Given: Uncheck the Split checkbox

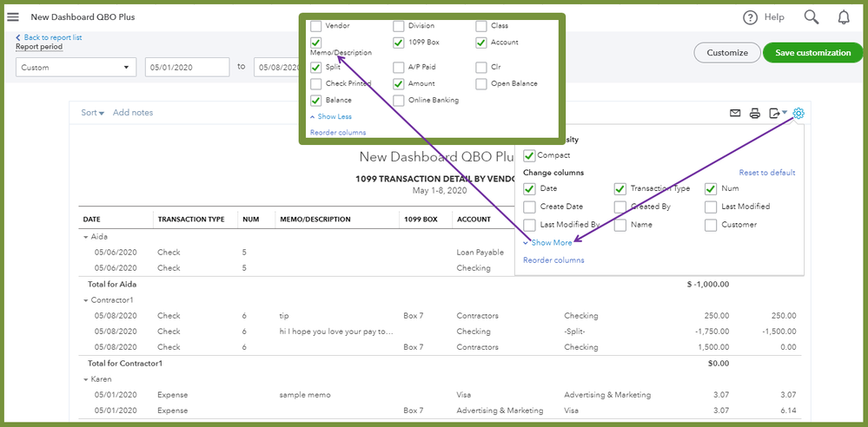Looking at the screenshot, I should click(x=315, y=68).
